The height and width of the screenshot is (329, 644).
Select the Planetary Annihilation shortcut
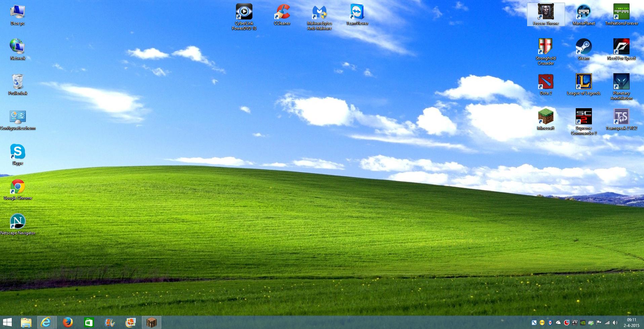point(621,87)
